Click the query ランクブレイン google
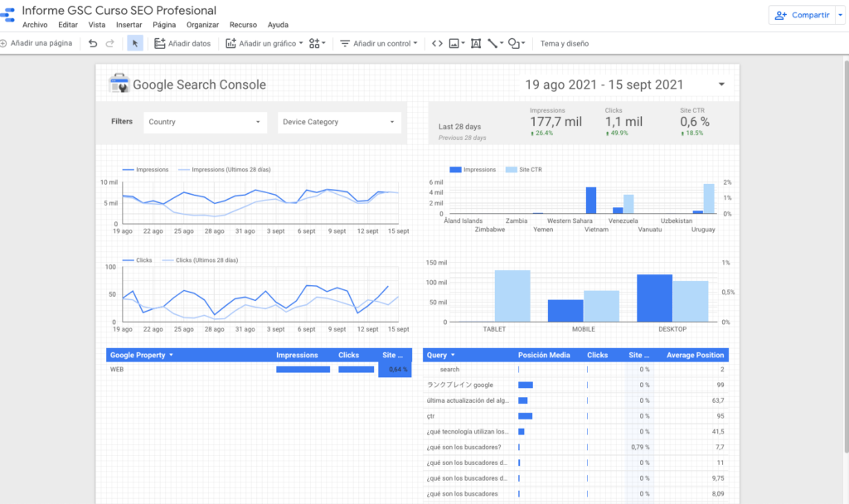 pyautogui.click(x=460, y=385)
